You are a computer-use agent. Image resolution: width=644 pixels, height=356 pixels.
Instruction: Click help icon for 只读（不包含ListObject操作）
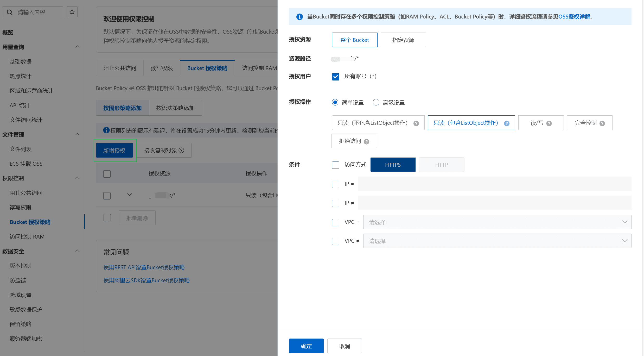point(416,123)
